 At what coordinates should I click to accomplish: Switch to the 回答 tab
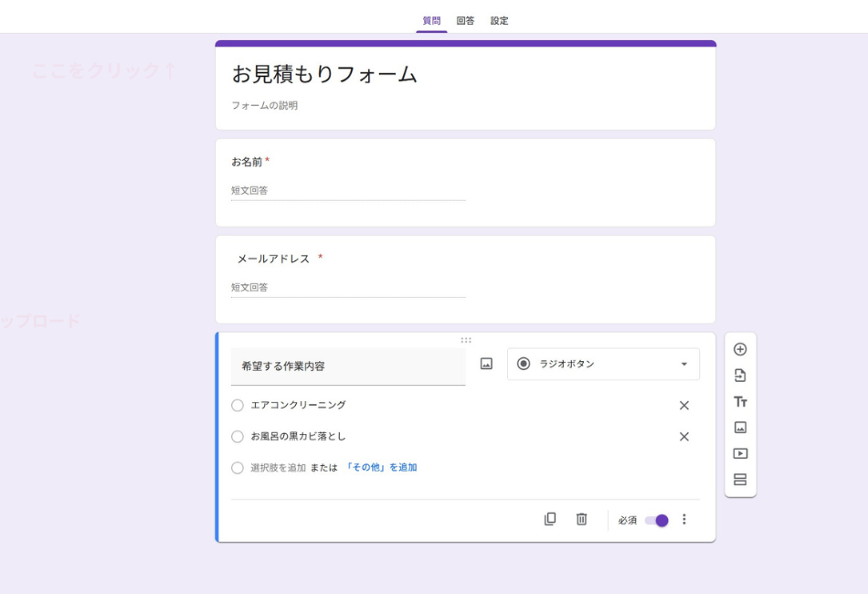[465, 21]
